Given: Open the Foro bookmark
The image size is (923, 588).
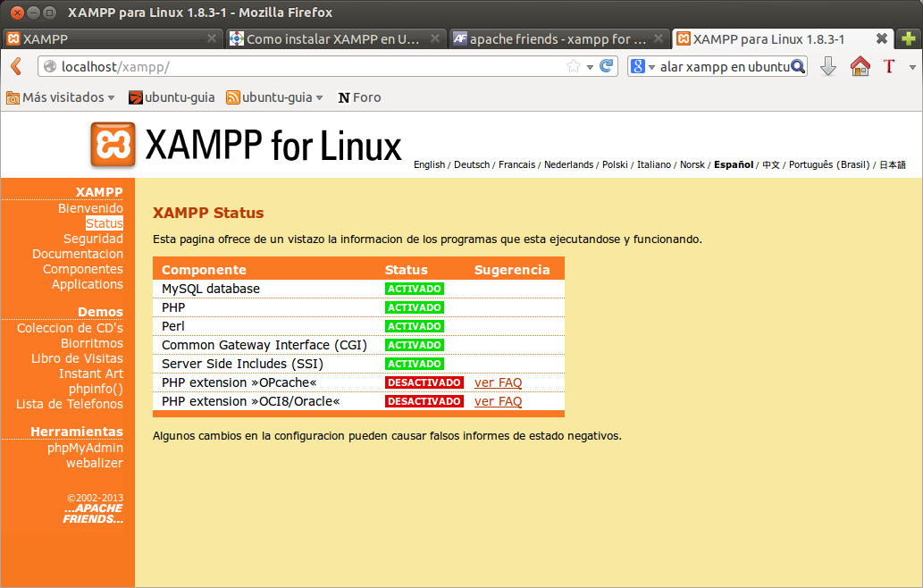Looking at the screenshot, I should 359,97.
